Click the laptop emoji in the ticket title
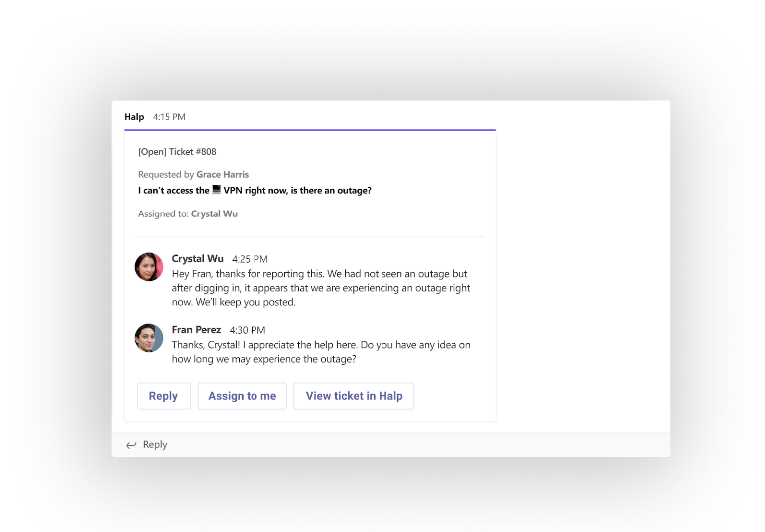765x532 pixels. point(216,190)
